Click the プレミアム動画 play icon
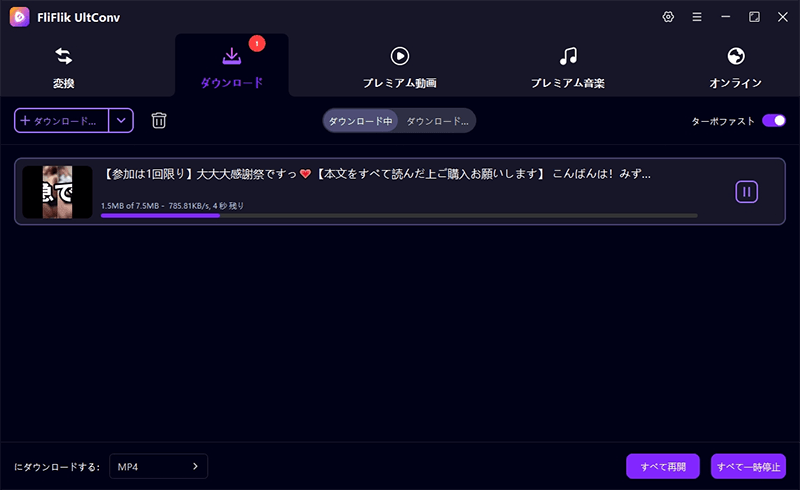The height and width of the screenshot is (490, 800). point(399,56)
